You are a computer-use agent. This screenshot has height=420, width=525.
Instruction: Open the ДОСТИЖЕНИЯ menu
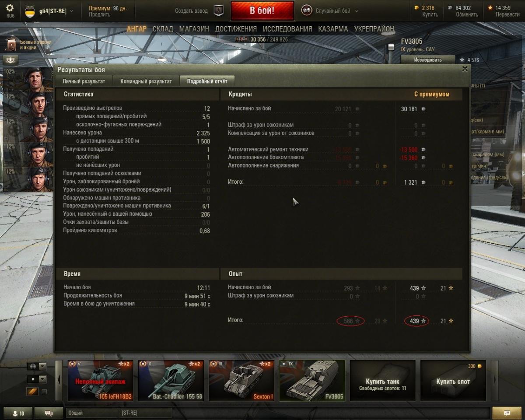click(x=236, y=29)
